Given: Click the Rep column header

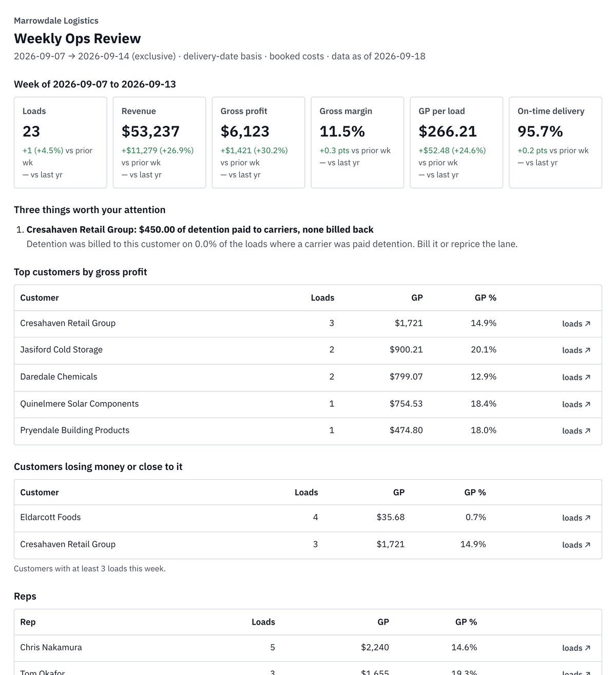Looking at the screenshot, I should (28, 622).
